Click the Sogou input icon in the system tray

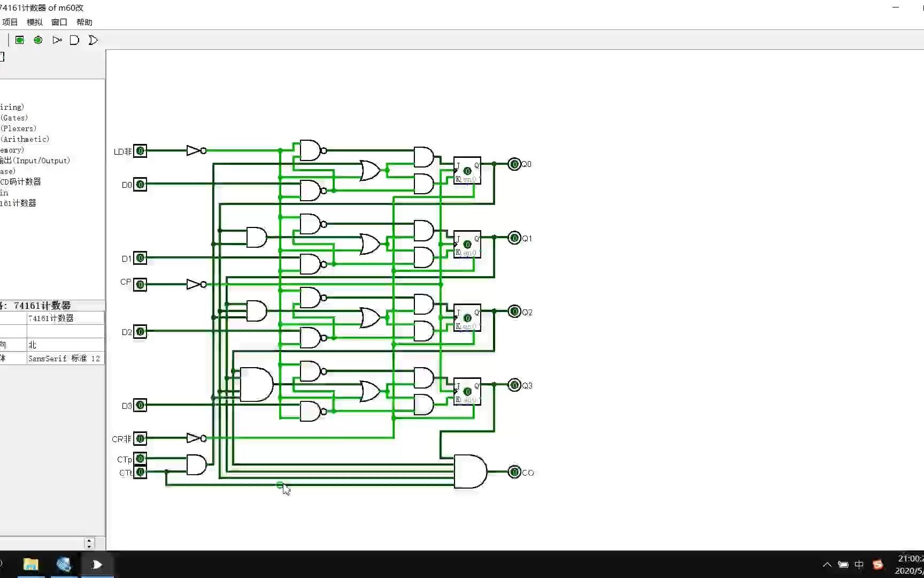coord(879,565)
